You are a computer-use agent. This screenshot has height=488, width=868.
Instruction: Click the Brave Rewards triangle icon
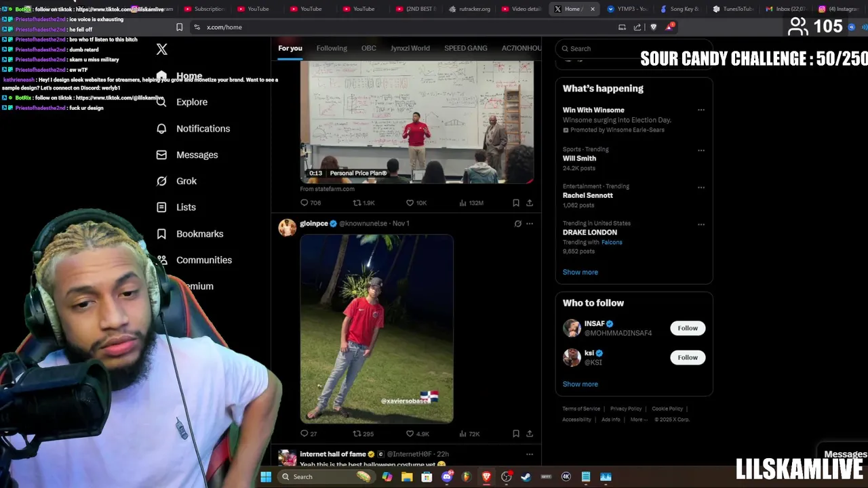click(x=670, y=27)
